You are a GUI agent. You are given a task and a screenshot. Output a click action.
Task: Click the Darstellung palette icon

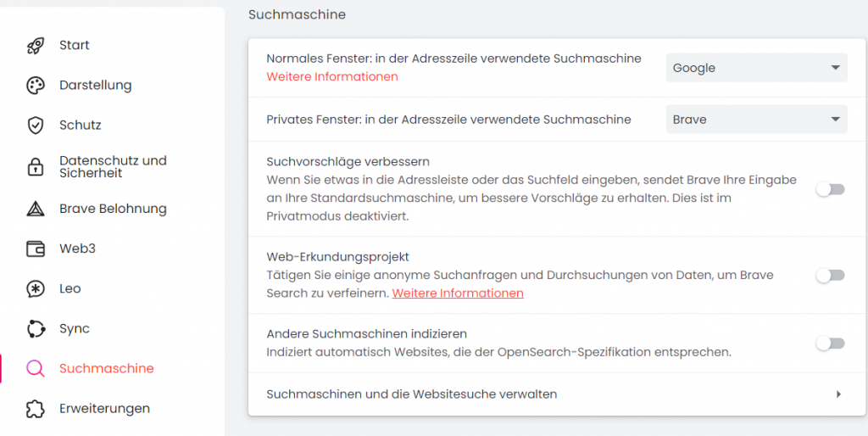coord(36,86)
